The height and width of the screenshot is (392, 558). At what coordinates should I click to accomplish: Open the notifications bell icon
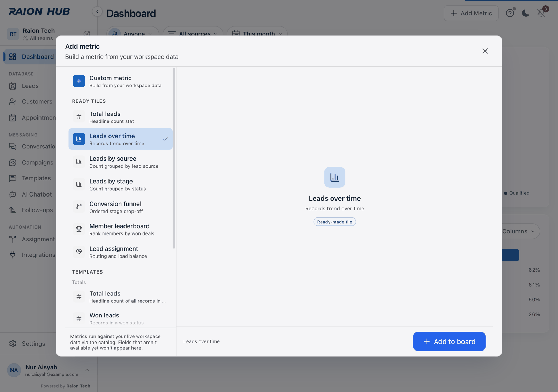click(x=541, y=13)
